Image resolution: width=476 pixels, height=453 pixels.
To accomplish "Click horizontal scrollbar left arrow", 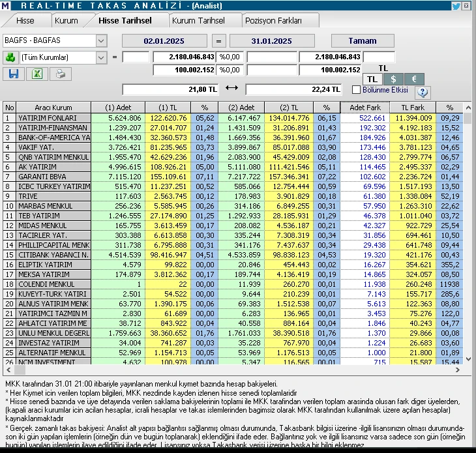I will [8, 370].
